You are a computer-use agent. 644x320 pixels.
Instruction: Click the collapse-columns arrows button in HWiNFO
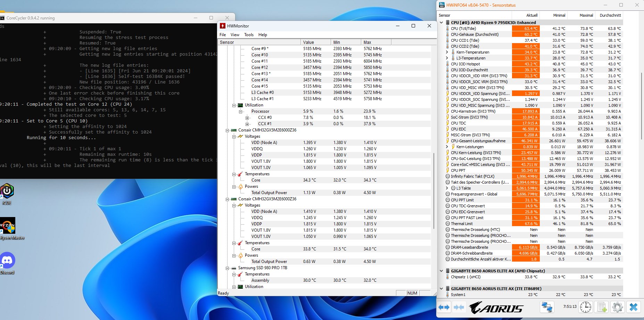click(x=459, y=307)
